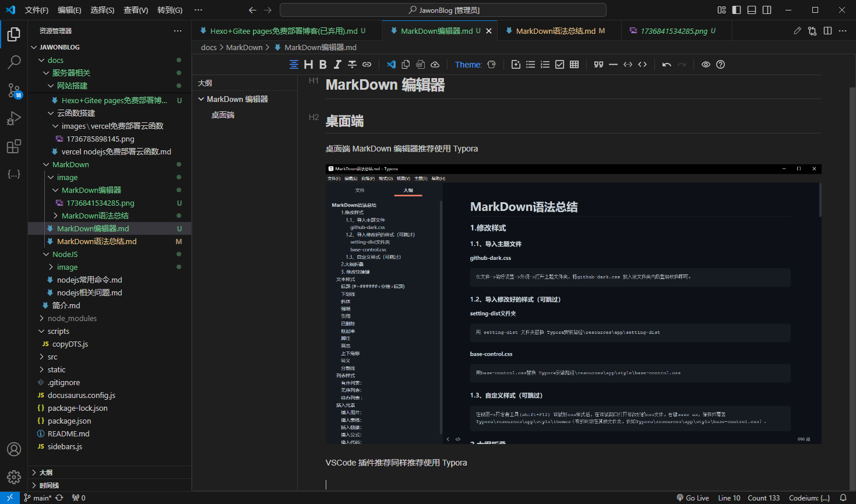Screen dimensions: 856x504
Task: Insert a table using the toolbar
Action: [x=574, y=65]
